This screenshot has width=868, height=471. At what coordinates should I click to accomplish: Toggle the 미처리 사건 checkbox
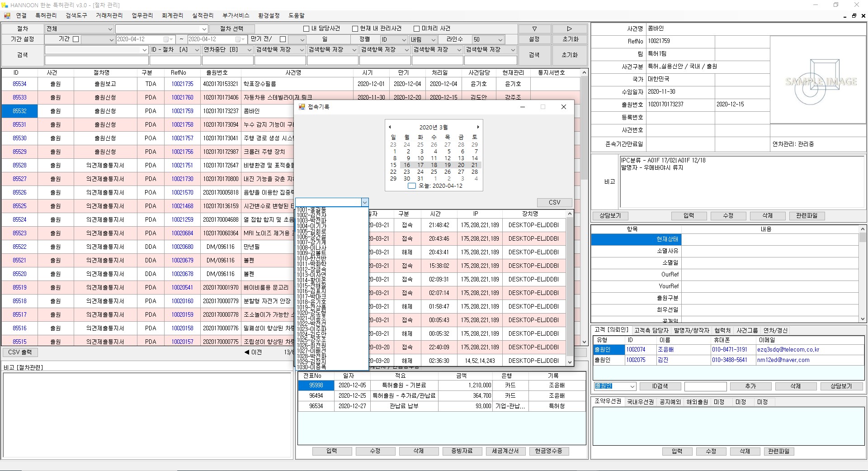click(x=417, y=29)
